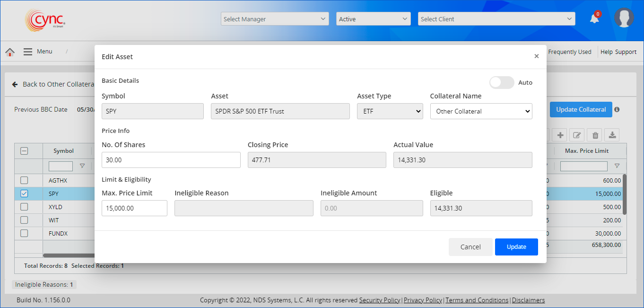Click the delete trash icon
The width and height of the screenshot is (644, 308).
click(595, 135)
